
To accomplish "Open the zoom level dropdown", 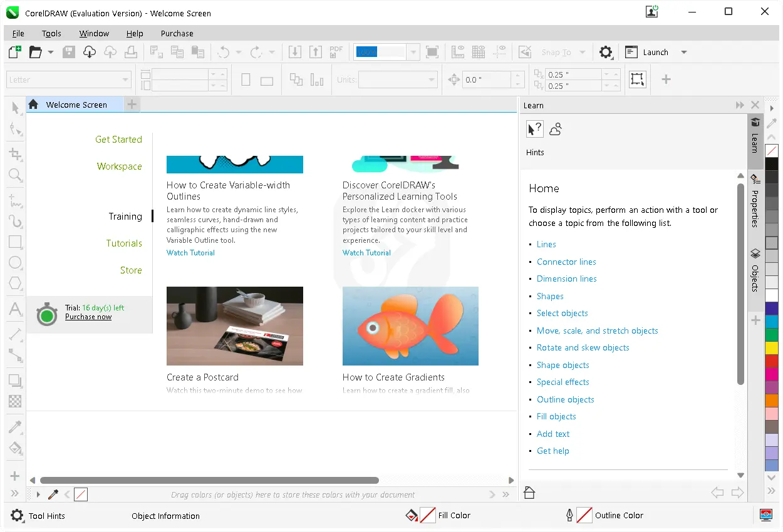I will pos(412,53).
